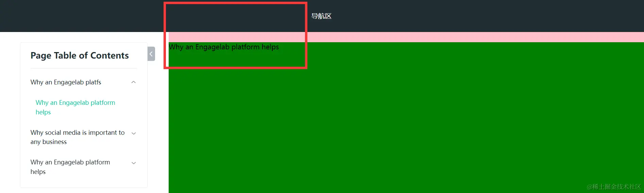644x193 pixels.
Task: Click "any business" in the social media entry
Action: 49,142
